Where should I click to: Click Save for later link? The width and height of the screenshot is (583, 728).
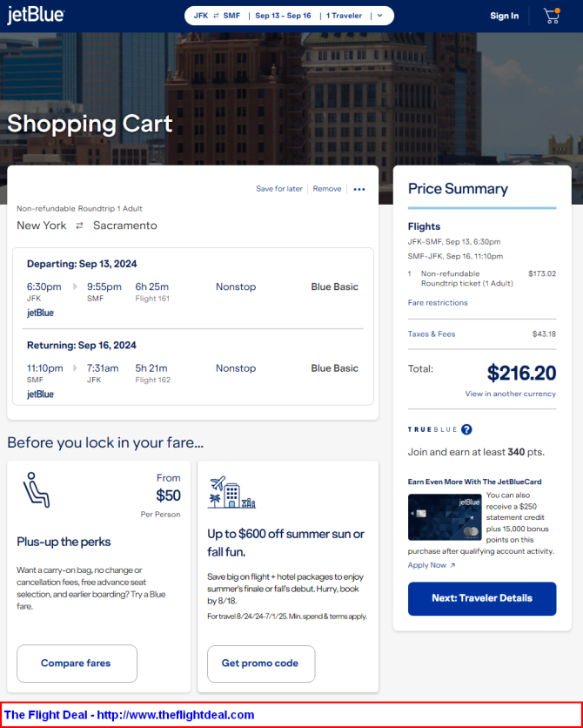click(279, 189)
